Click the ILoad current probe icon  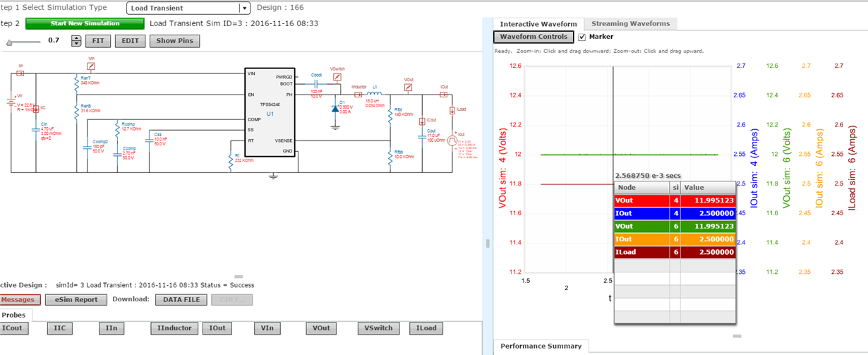[452, 109]
